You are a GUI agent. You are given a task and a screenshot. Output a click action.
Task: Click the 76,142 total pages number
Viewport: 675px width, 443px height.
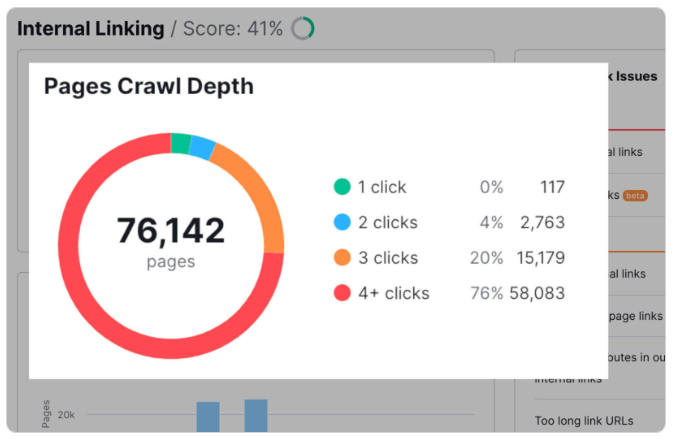pos(171,230)
